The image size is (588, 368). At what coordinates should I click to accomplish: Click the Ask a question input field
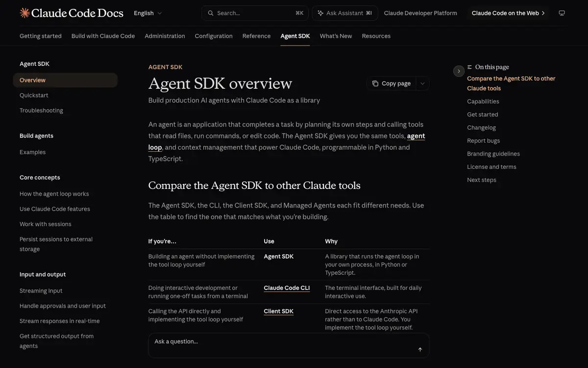coord(289,345)
